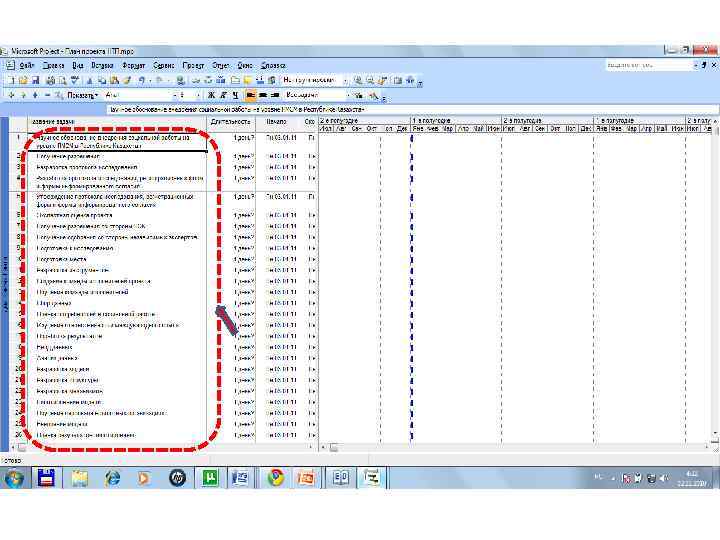
Task: Open the font size dropdown
Action: pos(198,95)
